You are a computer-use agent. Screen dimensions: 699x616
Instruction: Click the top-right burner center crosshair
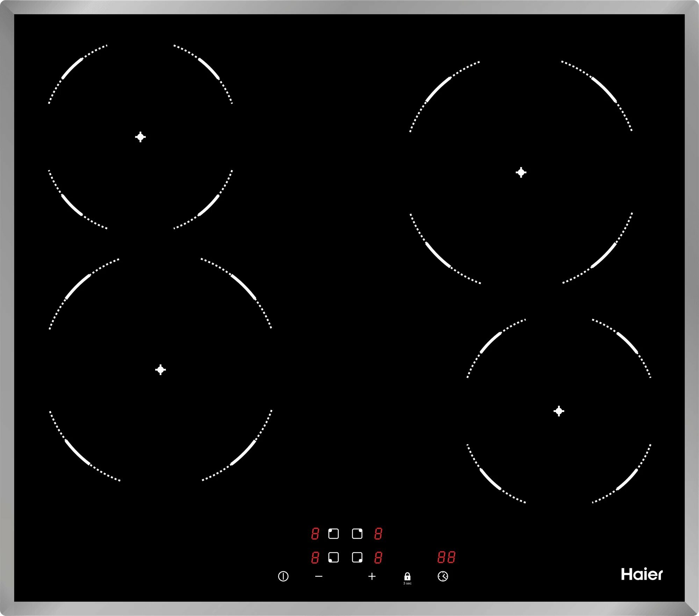pyautogui.click(x=521, y=172)
